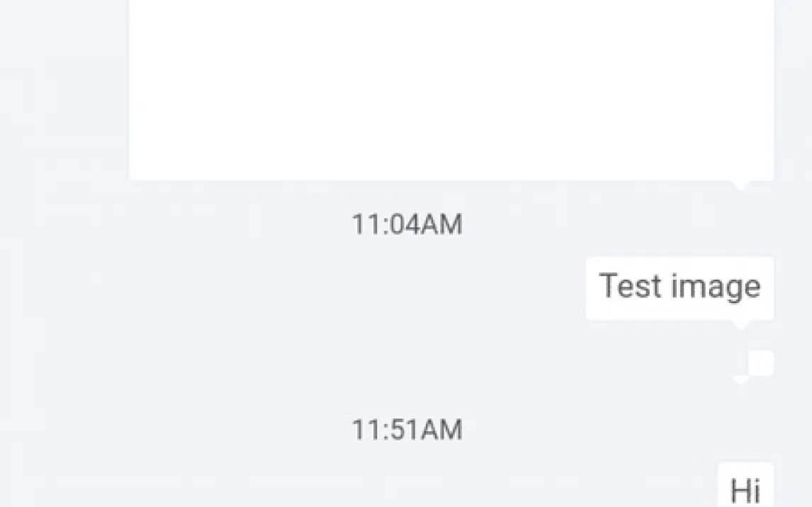
Task: Click the "Test image" message bubble
Action: (x=680, y=287)
